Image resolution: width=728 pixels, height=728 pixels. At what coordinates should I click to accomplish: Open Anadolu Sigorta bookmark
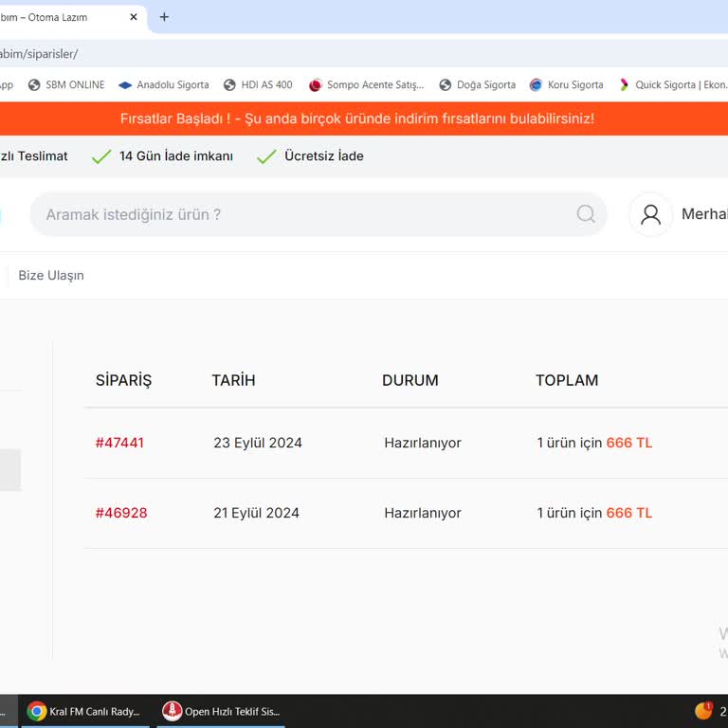[163, 85]
